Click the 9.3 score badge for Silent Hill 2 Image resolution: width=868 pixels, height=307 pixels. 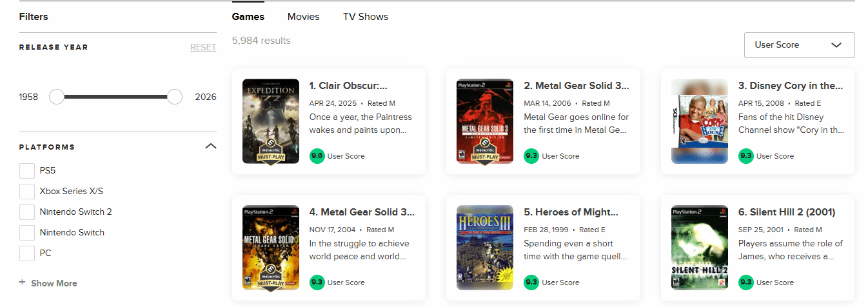point(745,282)
